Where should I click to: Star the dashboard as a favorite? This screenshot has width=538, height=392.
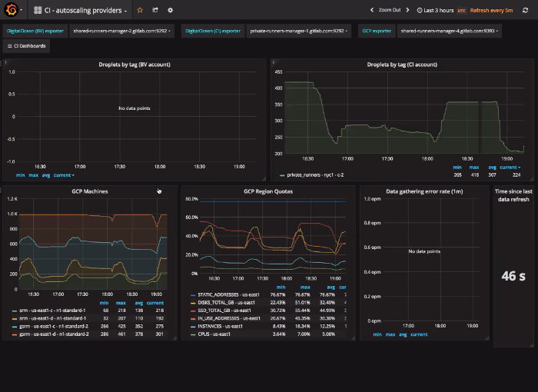point(139,10)
